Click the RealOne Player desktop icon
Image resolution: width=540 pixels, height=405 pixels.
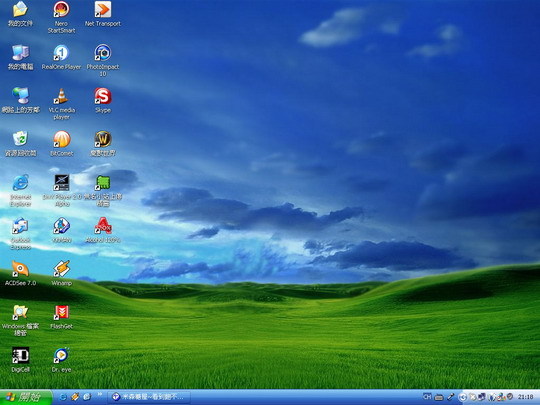pyautogui.click(x=61, y=53)
